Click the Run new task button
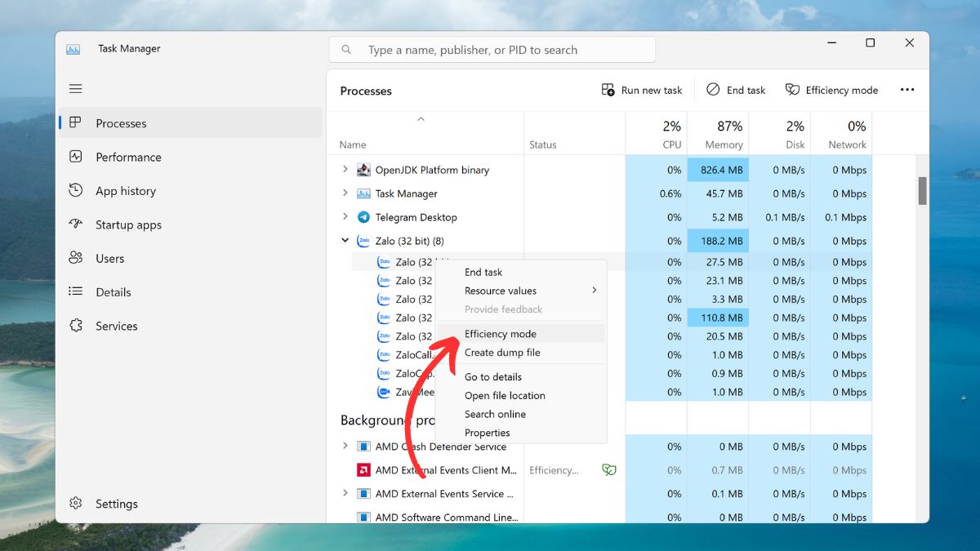 (642, 90)
